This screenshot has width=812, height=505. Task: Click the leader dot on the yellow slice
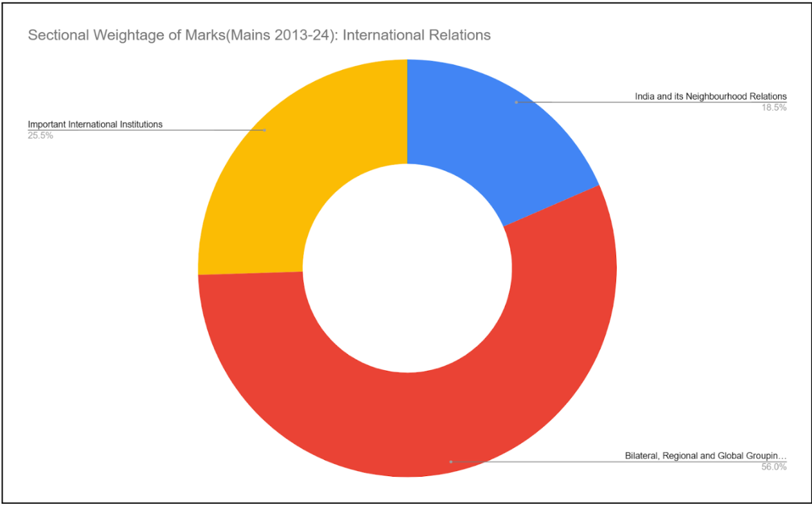[265, 130]
